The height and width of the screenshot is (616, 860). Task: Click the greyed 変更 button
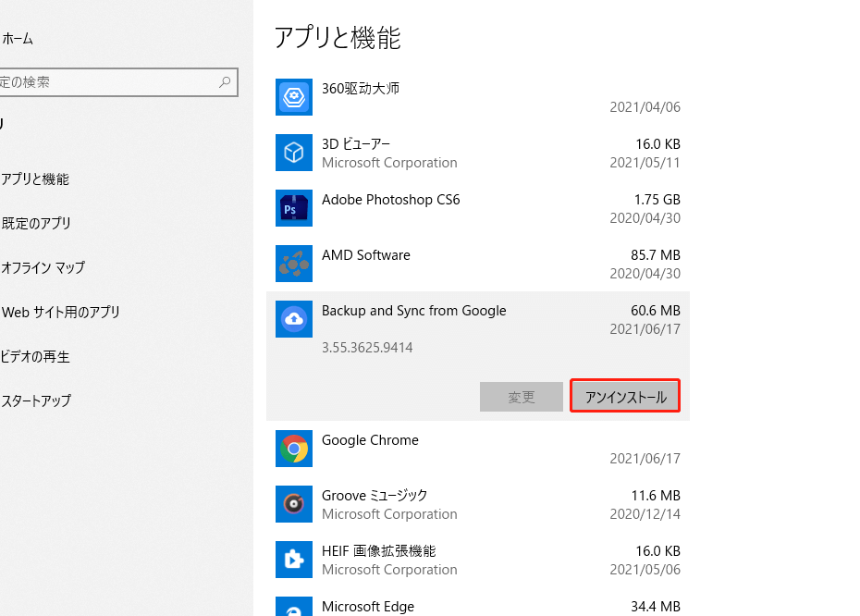coord(521,397)
